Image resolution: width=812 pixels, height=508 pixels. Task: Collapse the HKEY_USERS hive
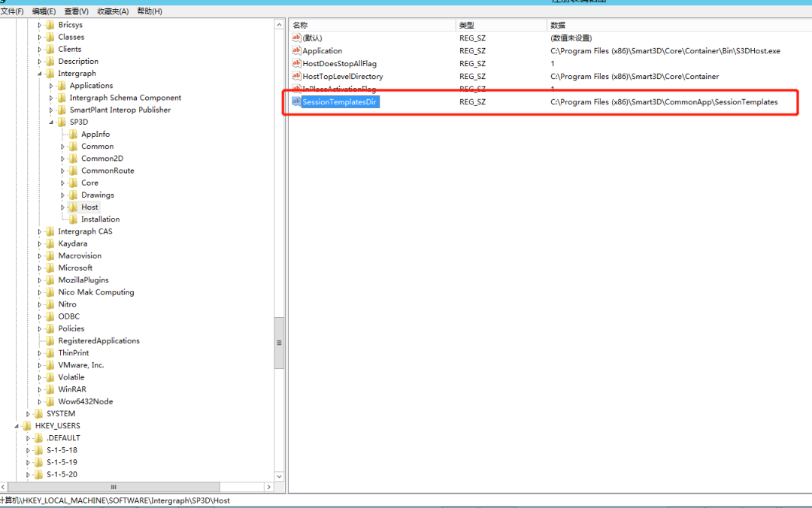pos(17,425)
